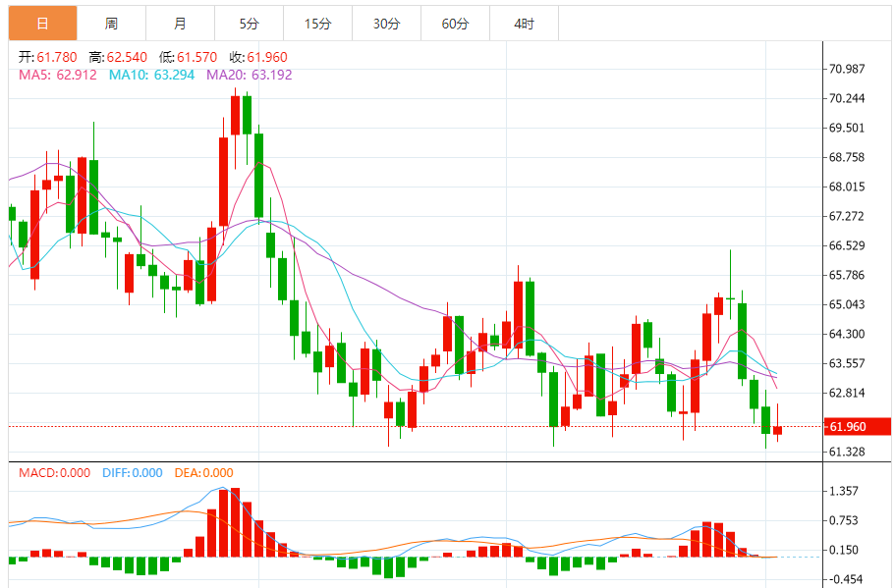Click the MA10: 63.294 indicator label

(152, 75)
